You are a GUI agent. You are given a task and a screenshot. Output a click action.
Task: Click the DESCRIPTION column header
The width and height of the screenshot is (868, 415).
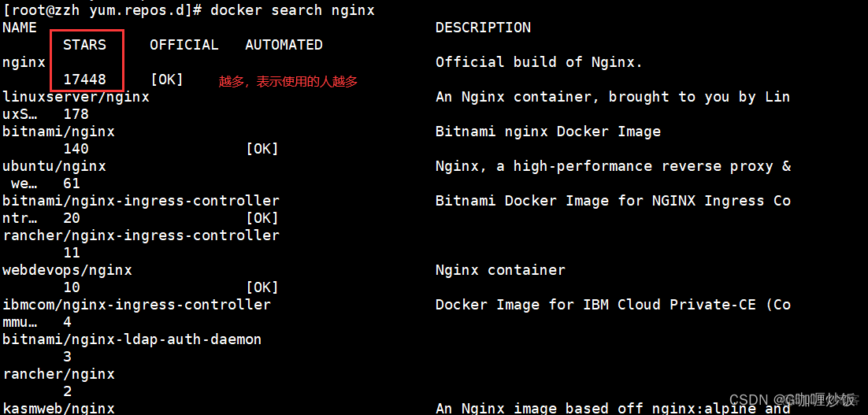click(x=483, y=28)
